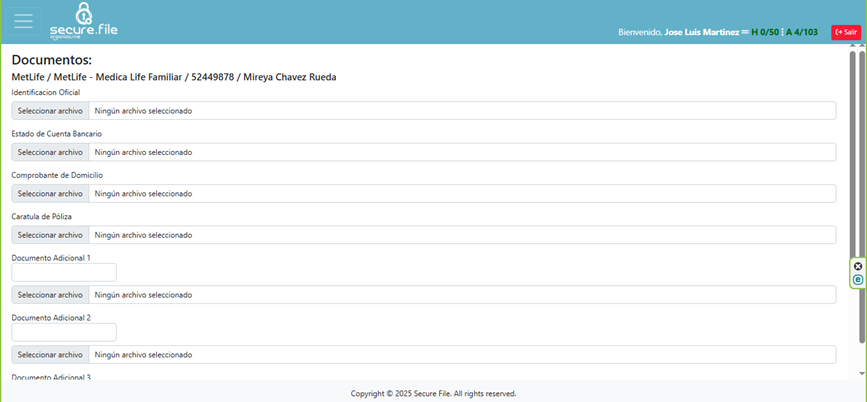Open the hamburger navigation menu
The image size is (867, 402).
pos(23,21)
